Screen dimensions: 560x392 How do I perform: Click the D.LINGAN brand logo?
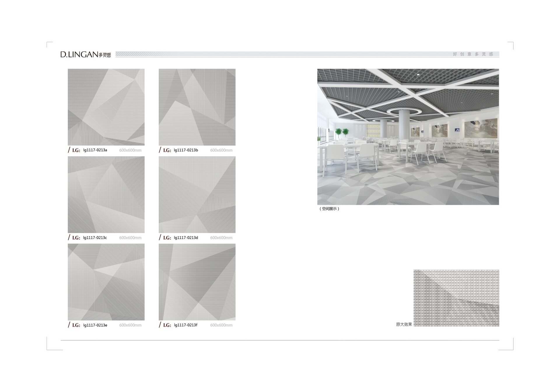[85, 55]
